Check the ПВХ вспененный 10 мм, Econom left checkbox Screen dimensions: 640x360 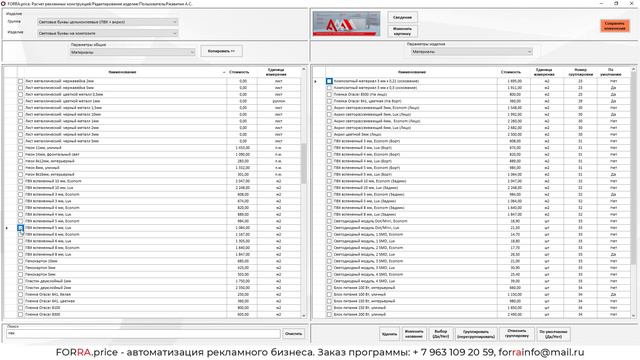coord(20,181)
